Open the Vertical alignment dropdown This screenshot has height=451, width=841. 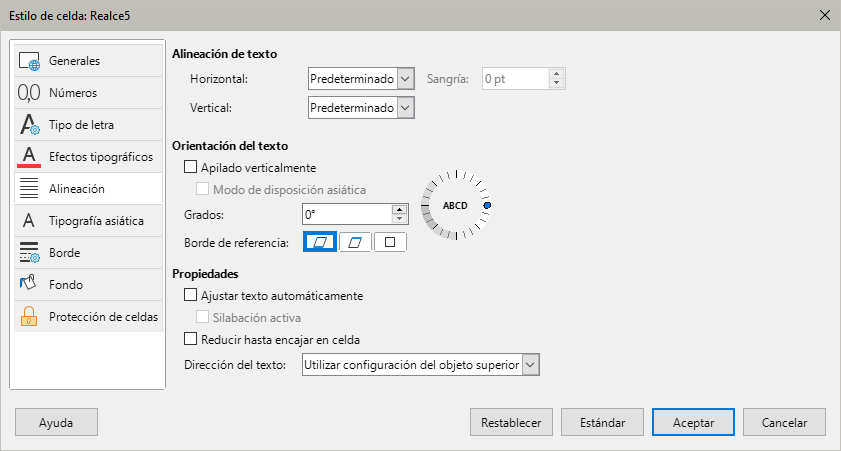tap(361, 108)
